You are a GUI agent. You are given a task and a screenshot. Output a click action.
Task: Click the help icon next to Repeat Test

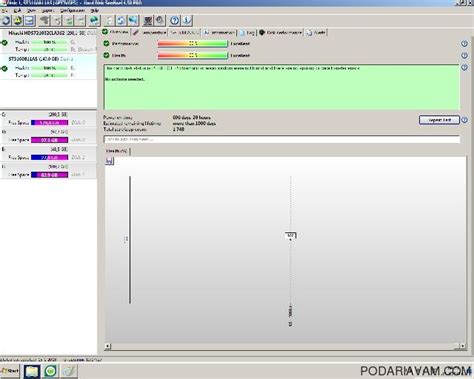(465, 120)
